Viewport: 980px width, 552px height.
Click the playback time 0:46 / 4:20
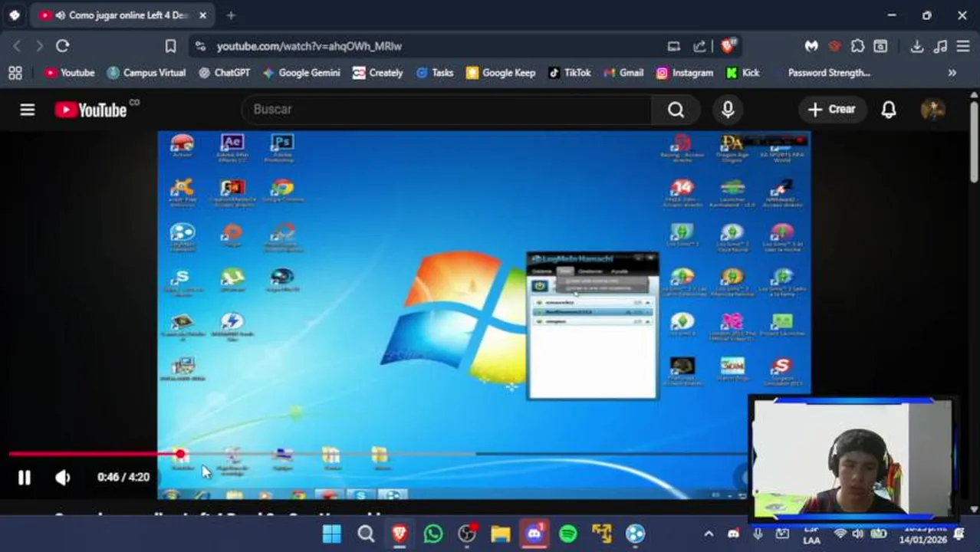(x=123, y=477)
